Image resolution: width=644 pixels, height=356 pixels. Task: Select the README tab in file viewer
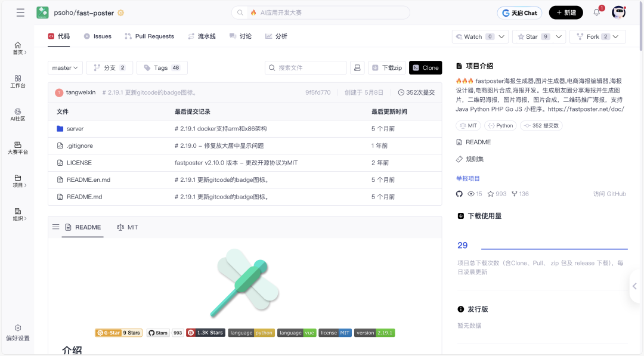tap(82, 227)
